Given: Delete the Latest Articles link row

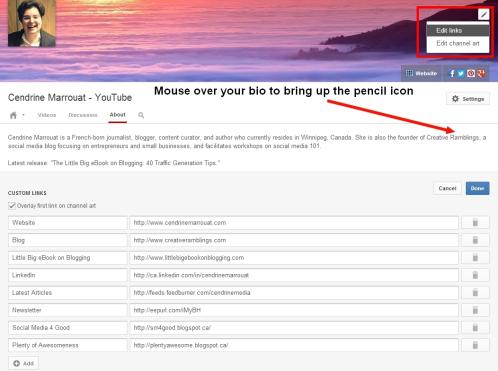Looking at the screenshot, I should point(475,293).
